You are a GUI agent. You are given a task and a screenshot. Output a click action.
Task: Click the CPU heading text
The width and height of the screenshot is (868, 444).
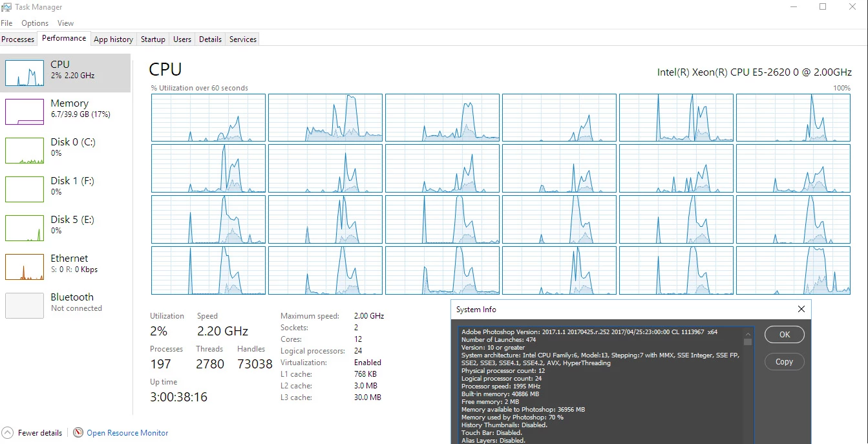coord(165,70)
